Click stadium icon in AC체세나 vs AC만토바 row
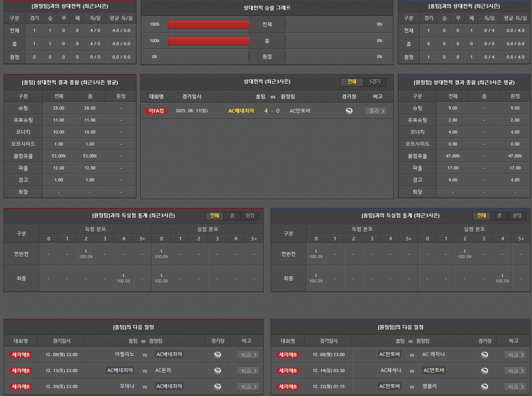Image resolution: width=532 pixels, height=396 pixels. click(485, 371)
